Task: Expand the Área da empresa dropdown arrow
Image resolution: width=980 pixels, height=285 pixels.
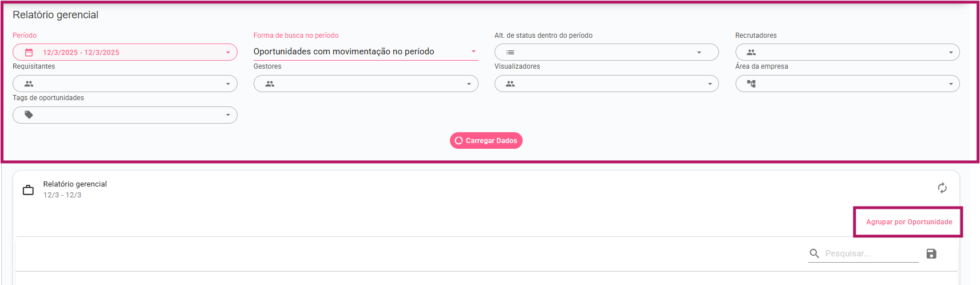Action: point(950,84)
